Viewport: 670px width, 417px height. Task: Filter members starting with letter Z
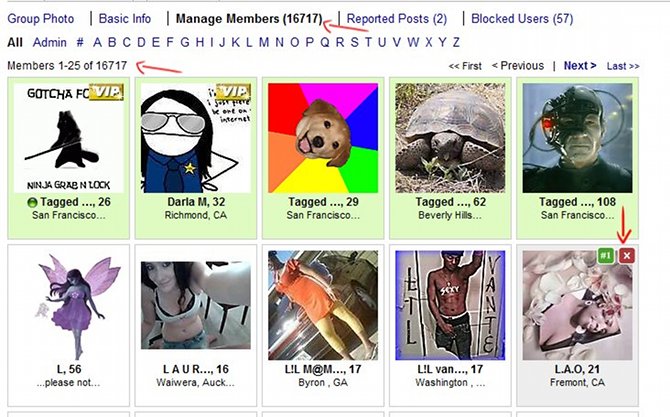456,42
